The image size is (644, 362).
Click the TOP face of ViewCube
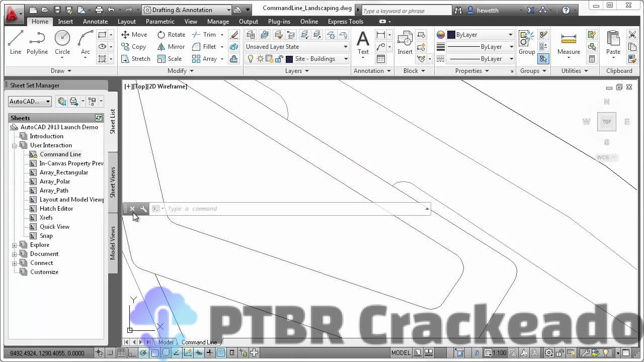607,122
